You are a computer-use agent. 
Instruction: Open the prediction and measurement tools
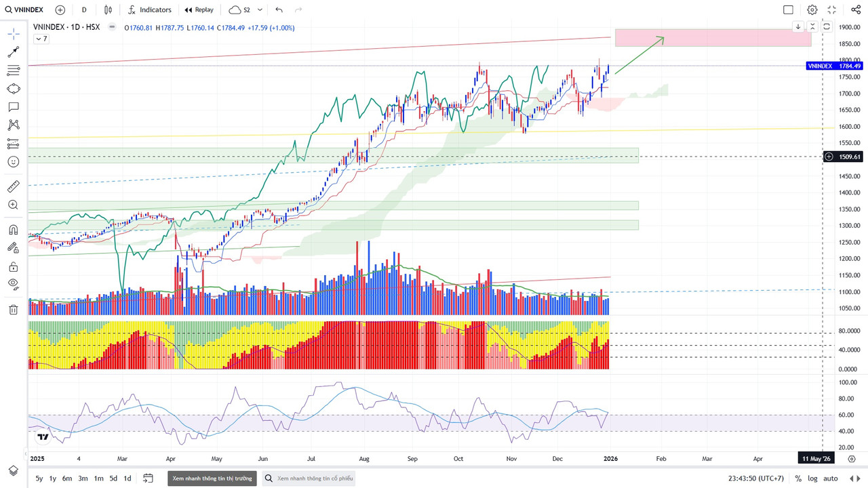point(14,144)
